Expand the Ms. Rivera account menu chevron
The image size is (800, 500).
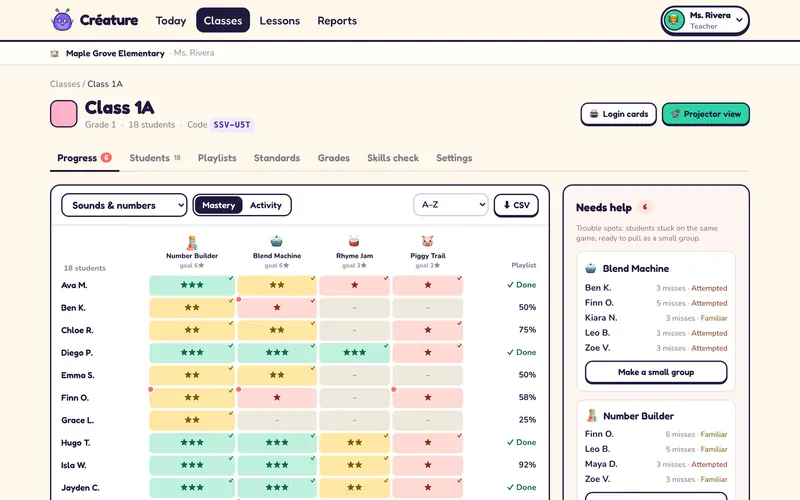pos(739,20)
